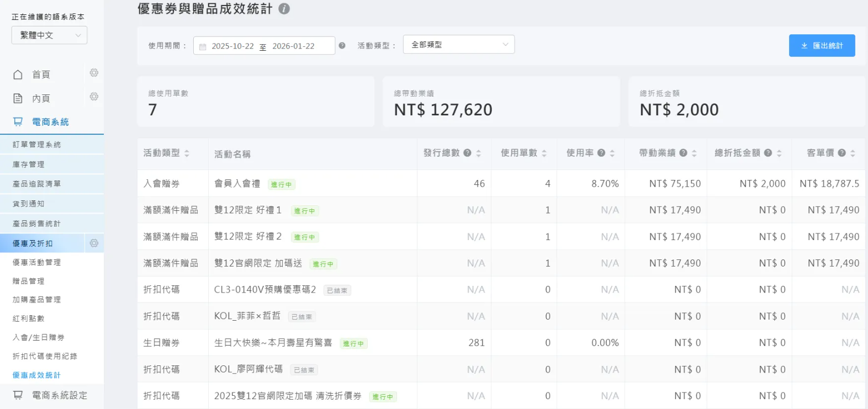Open the gear settings beside 內頁
868x409 pixels.
tap(94, 97)
